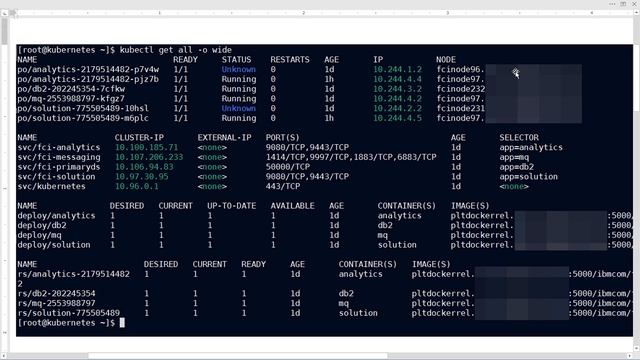Select service 'svc/kubernetes'
640x360 pixels.
[x=51, y=187]
